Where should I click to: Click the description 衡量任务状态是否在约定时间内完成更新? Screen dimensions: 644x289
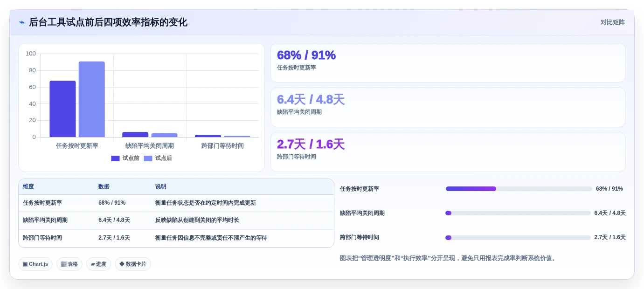(x=206, y=203)
